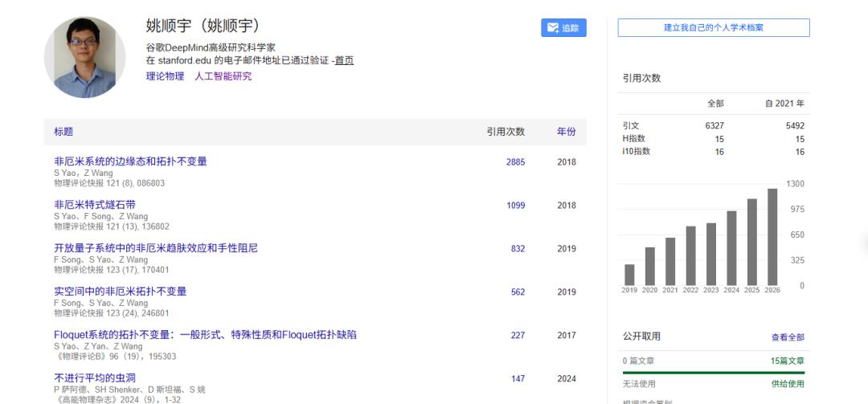This screenshot has width=868, height=404.
Task: Click the 2022 bar in citation chart
Action: pyautogui.click(x=690, y=255)
